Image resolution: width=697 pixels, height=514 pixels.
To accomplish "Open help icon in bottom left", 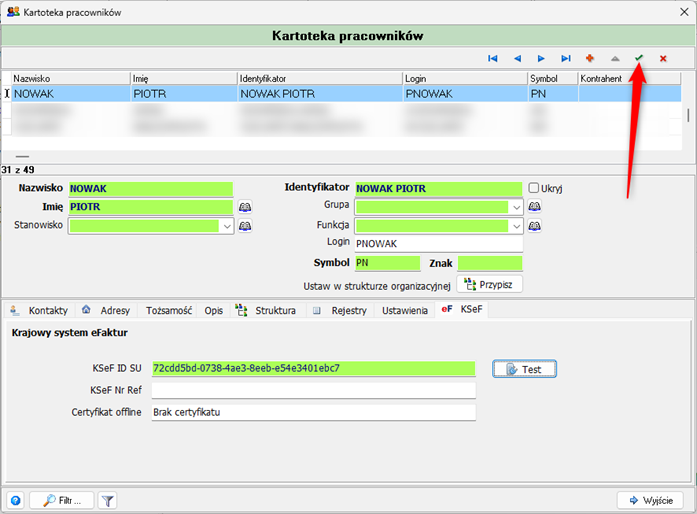I will coord(15,500).
